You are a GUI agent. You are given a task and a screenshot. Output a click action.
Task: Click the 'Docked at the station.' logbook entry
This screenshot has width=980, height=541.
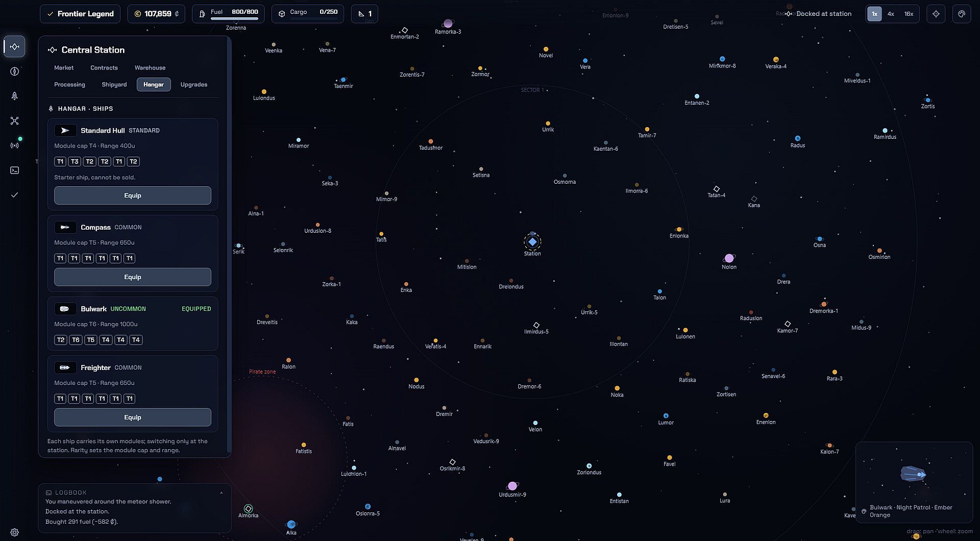click(77, 511)
